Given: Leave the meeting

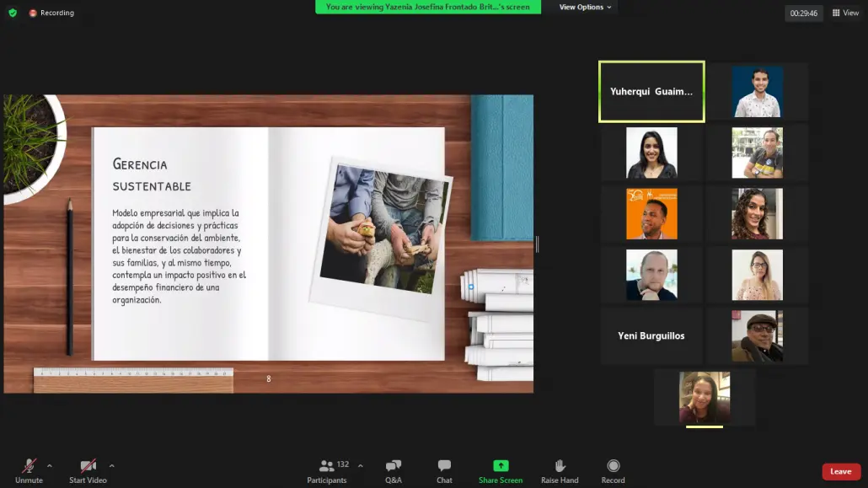Looking at the screenshot, I should click(841, 471).
